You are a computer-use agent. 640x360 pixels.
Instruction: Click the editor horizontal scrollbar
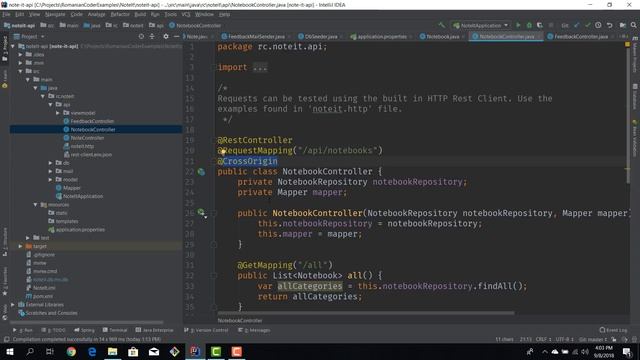pyautogui.click(x=365, y=313)
